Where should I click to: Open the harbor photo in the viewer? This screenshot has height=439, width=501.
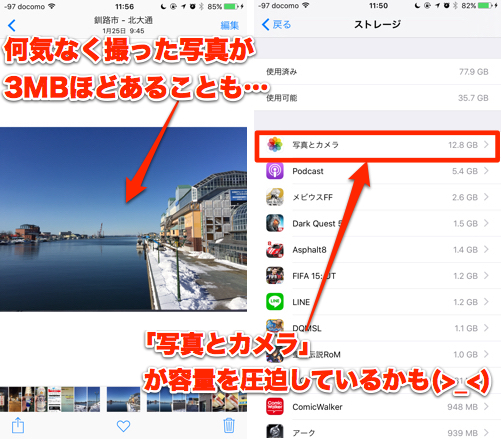point(123,219)
